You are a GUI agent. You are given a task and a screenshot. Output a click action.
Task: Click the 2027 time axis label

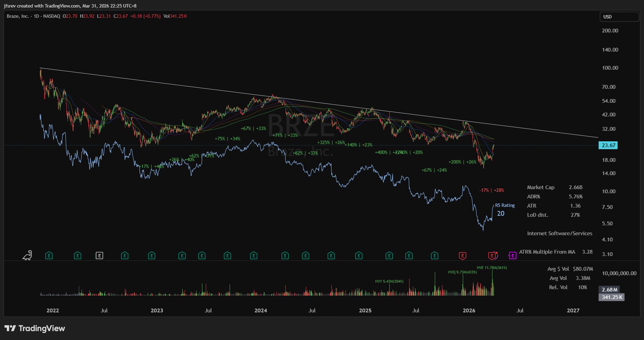573,310
